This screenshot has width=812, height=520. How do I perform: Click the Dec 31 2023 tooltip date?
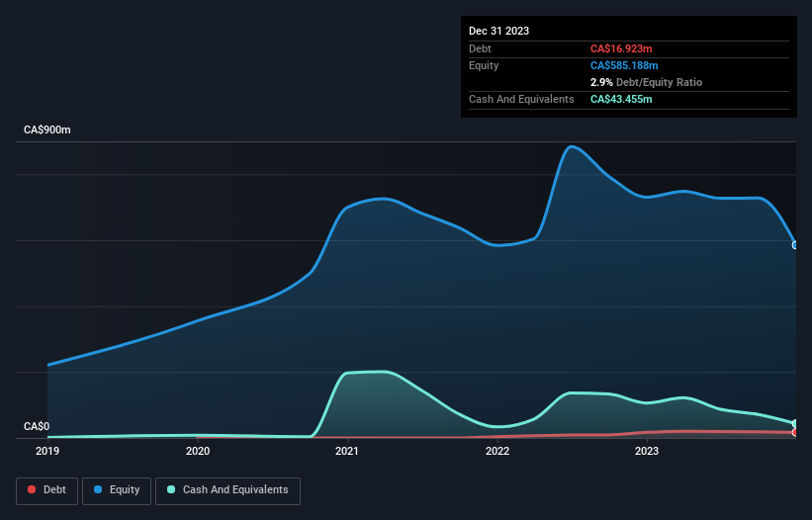tap(498, 31)
